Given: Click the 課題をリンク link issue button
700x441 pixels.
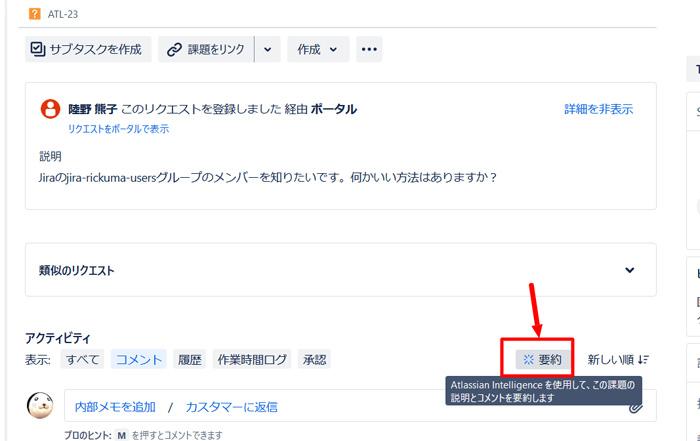Looking at the screenshot, I should pyautogui.click(x=206, y=49).
